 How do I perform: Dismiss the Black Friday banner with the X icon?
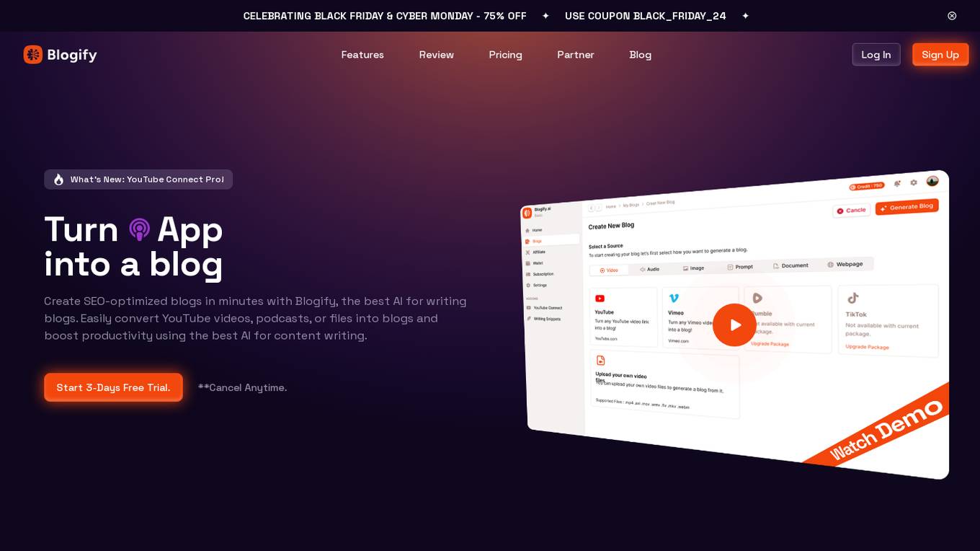coord(952,16)
